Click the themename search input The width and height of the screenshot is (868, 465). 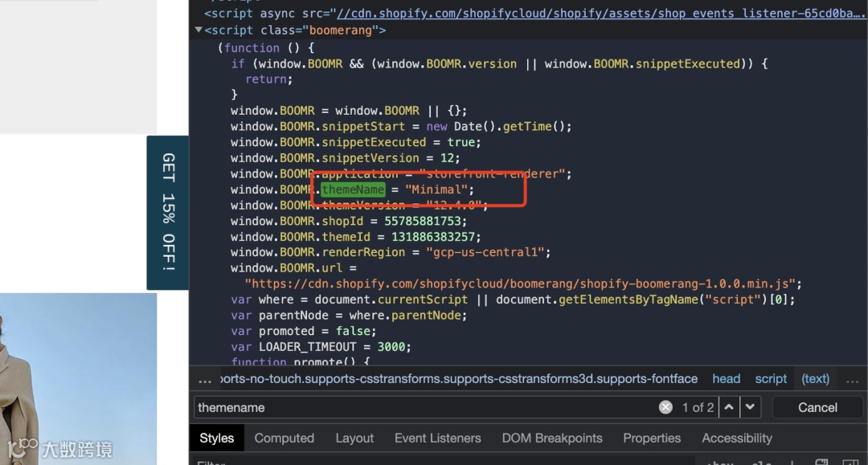(x=426, y=407)
